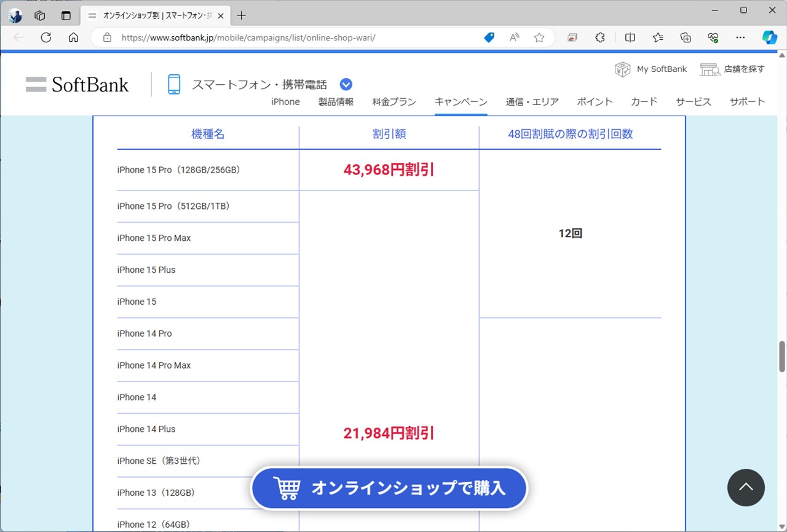Open Copilot sidebar icon

click(x=770, y=37)
